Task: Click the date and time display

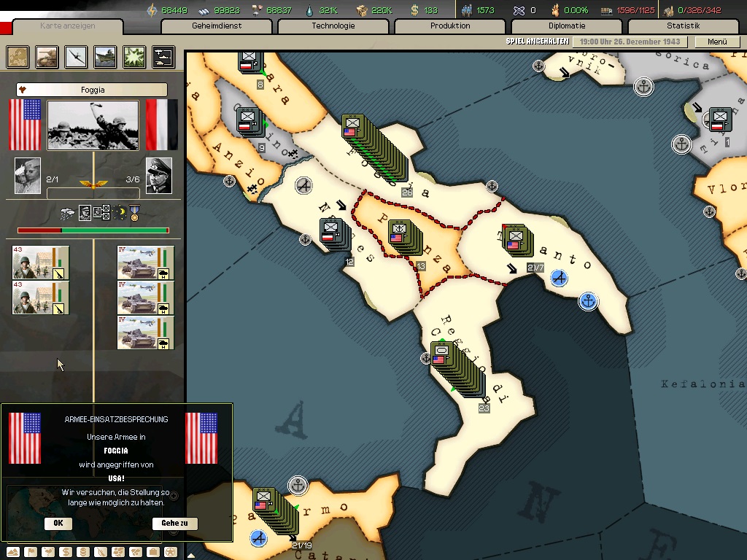Action: click(x=630, y=42)
